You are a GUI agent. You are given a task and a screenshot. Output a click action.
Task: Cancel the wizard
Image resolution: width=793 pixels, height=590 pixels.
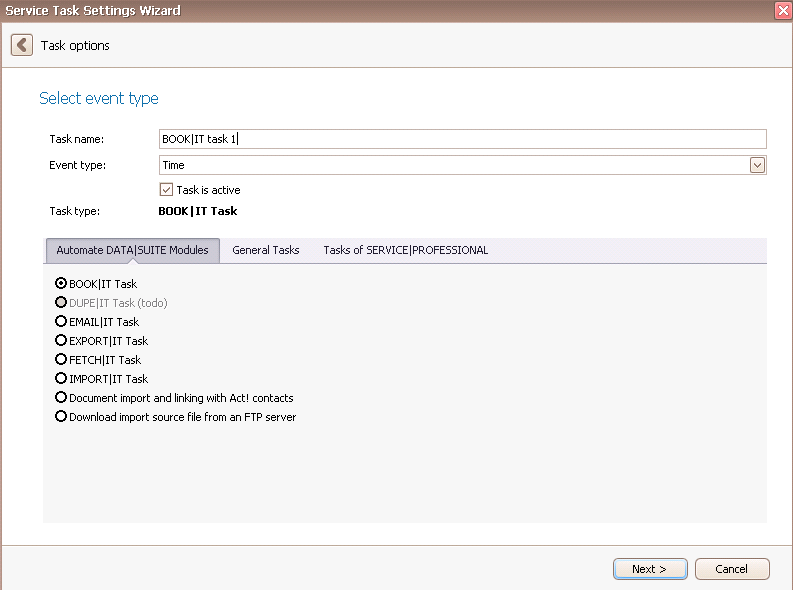coord(732,569)
